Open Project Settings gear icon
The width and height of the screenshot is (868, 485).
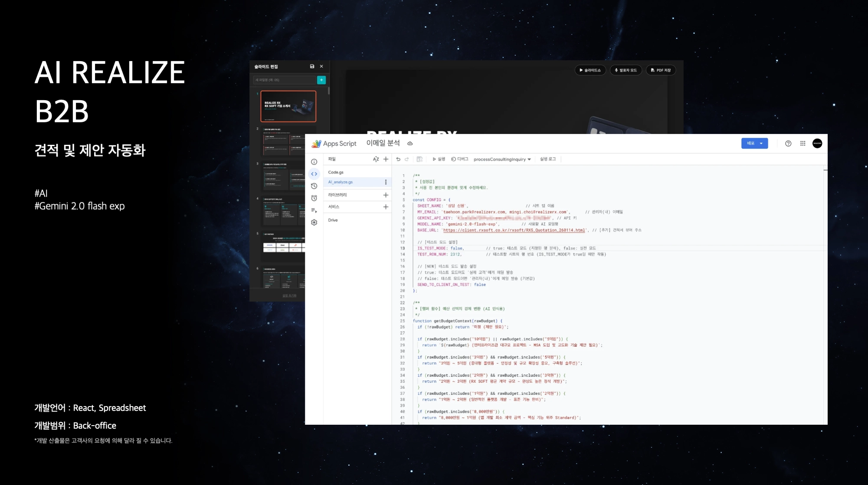314,222
